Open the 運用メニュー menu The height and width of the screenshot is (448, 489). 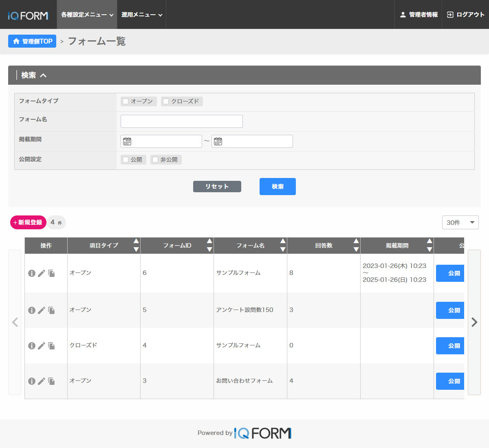141,15
